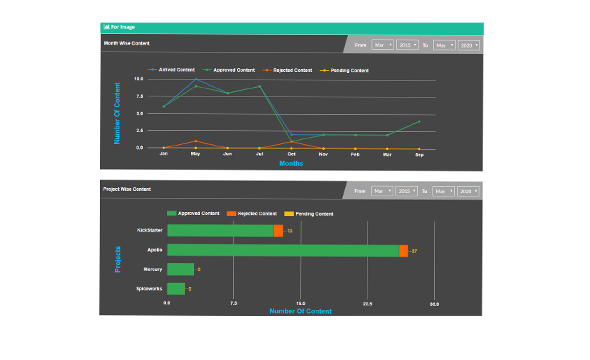Open the From month dropdown in Project Wise Content
The width and height of the screenshot is (590, 360).
coord(382,191)
